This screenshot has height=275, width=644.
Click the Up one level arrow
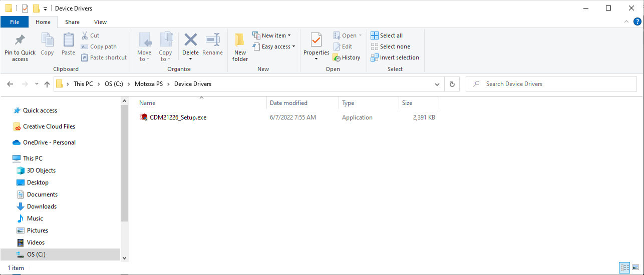47,84
